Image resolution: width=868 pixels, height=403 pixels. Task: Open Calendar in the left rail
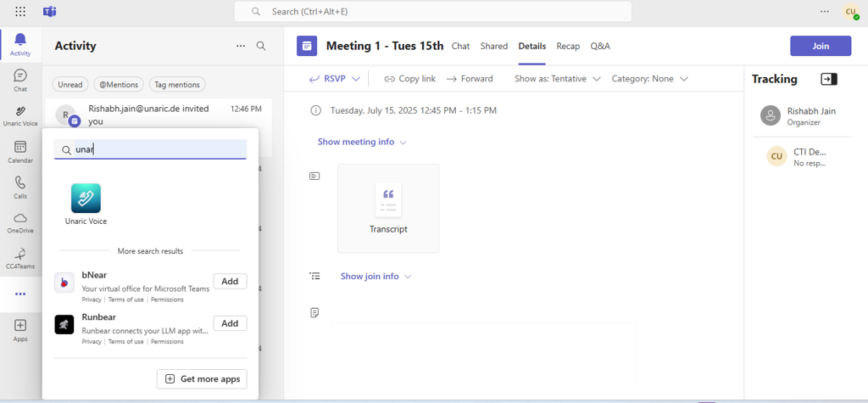[20, 152]
